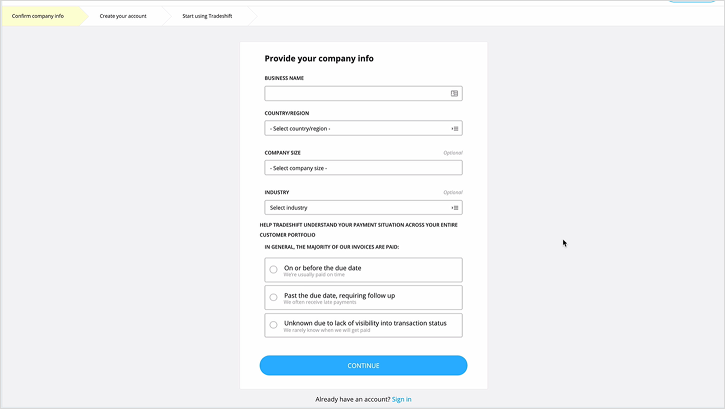This screenshot has height=409, width=725.
Task: Switch to 'Create your account' step
Action: 123,17
